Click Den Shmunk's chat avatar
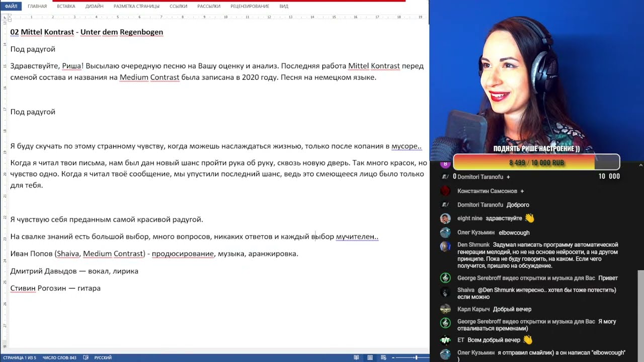The height and width of the screenshot is (362, 644). [x=445, y=246]
